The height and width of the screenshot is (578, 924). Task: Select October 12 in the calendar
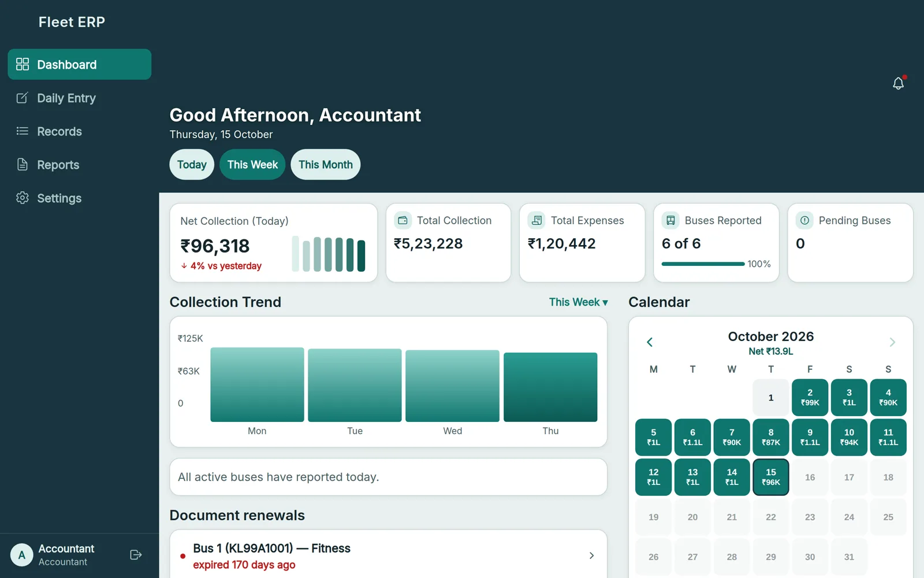pyautogui.click(x=653, y=477)
